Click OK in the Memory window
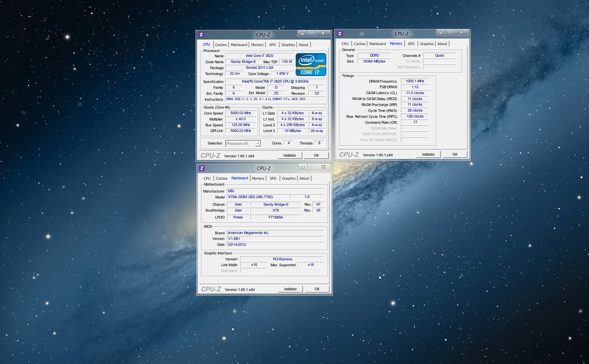 pos(455,154)
